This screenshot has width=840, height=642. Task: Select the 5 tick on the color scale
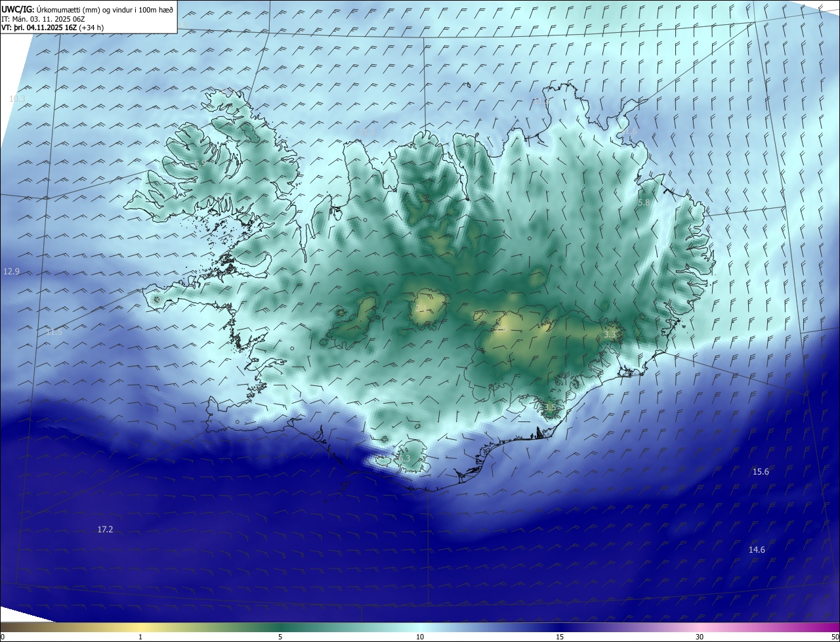pos(280,637)
